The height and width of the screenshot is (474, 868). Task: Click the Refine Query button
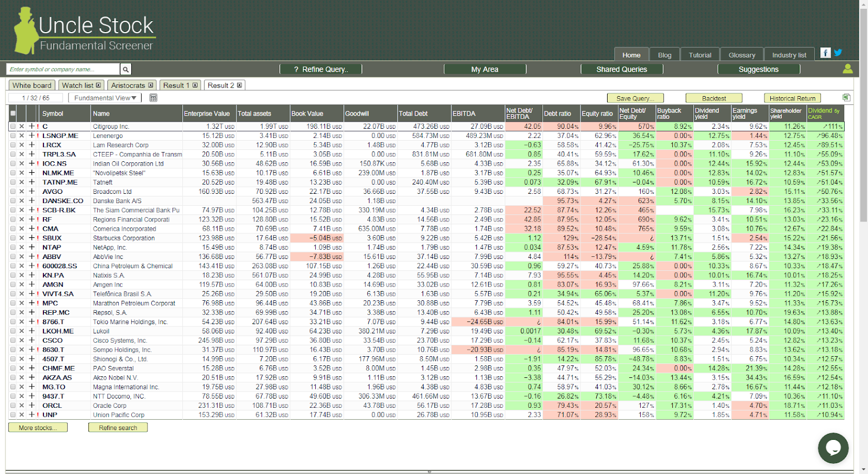click(x=321, y=69)
